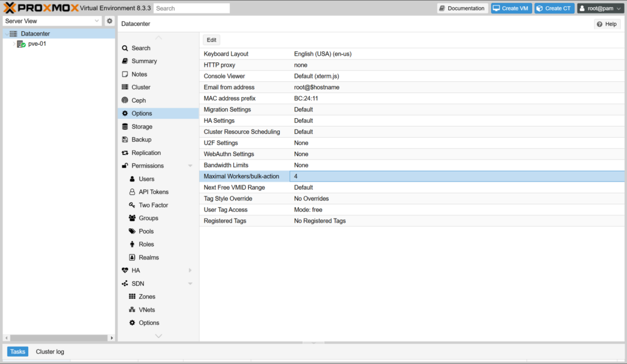Select the Storage database icon
Viewport: 627px width, 364px height.
tap(125, 127)
